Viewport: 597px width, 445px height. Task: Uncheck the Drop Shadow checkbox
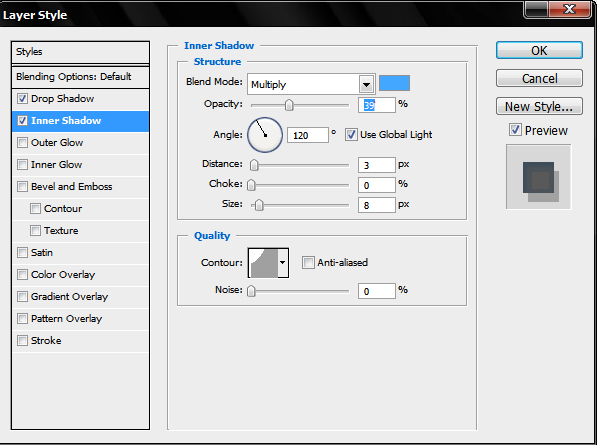22,99
